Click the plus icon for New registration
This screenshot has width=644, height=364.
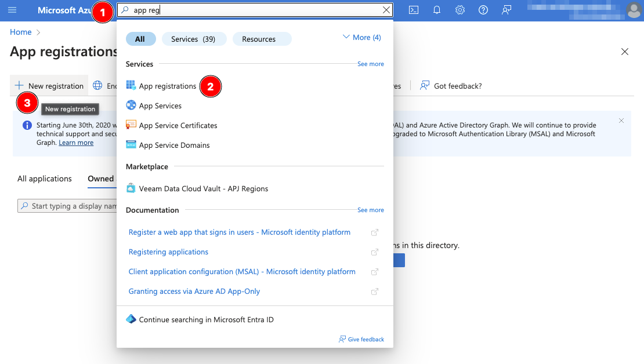(19, 85)
